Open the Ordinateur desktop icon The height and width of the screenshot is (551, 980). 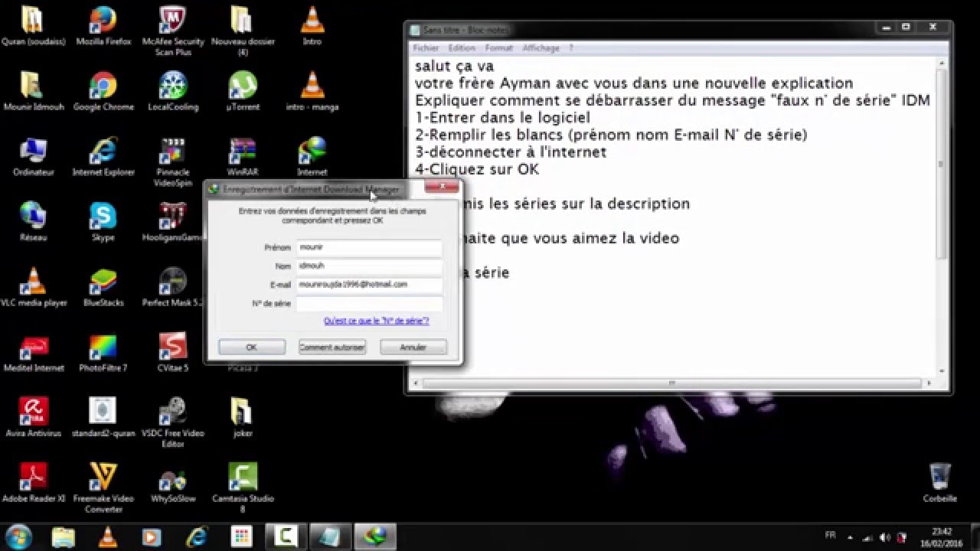34,156
